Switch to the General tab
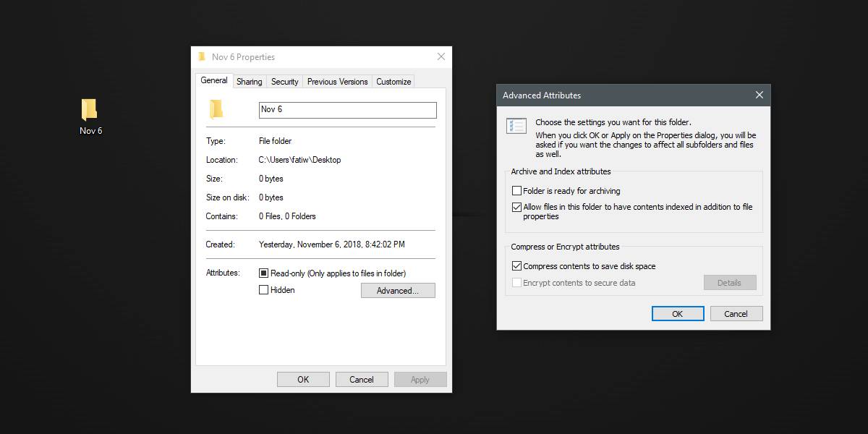The height and width of the screenshot is (434, 868). tap(214, 80)
